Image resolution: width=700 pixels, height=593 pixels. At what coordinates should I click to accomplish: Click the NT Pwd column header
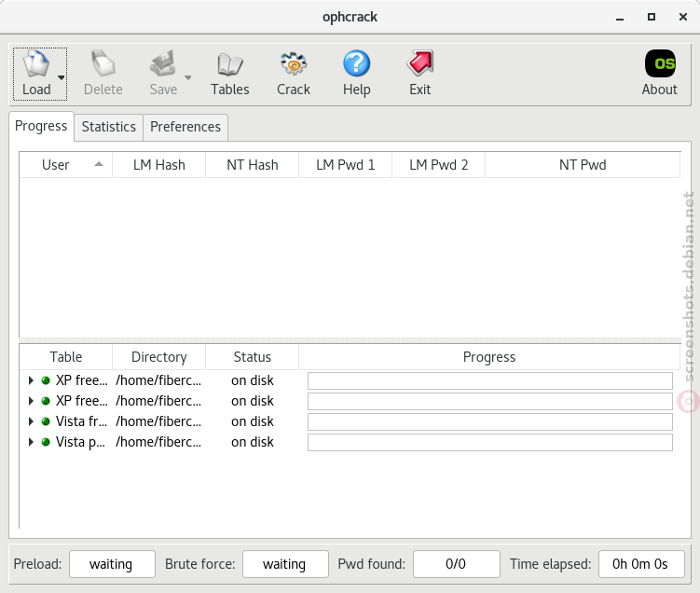pos(583,165)
